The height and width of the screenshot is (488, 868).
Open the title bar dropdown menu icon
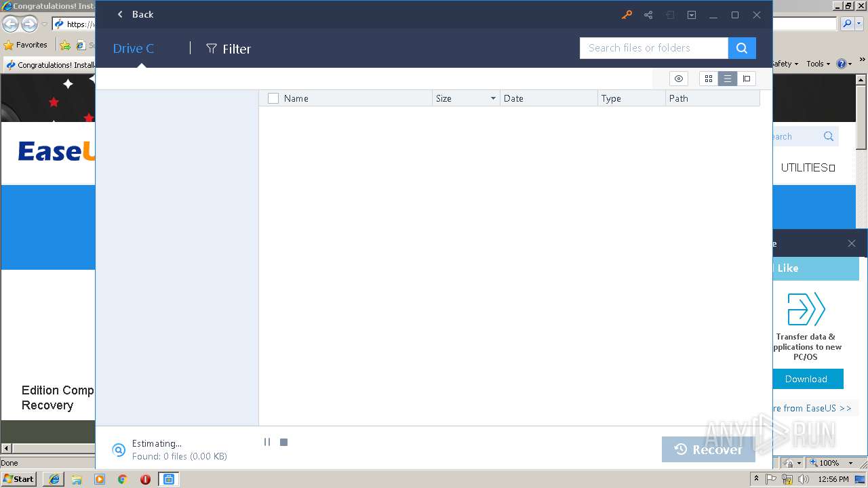click(x=692, y=15)
